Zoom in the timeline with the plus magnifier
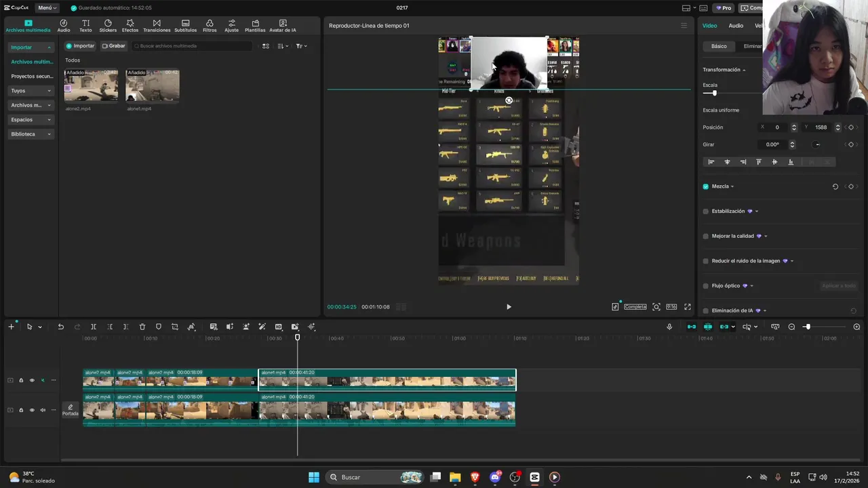 click(856, 327)
